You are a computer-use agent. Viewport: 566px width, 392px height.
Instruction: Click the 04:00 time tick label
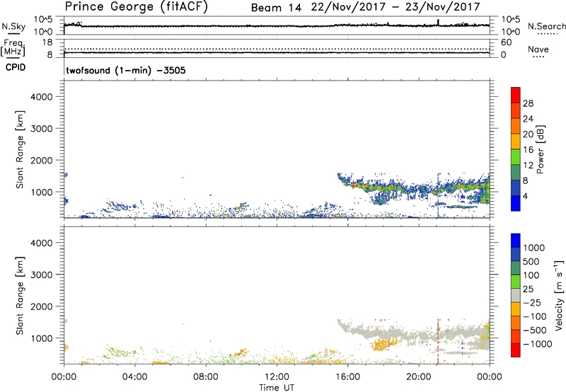(x=134, y=377)
